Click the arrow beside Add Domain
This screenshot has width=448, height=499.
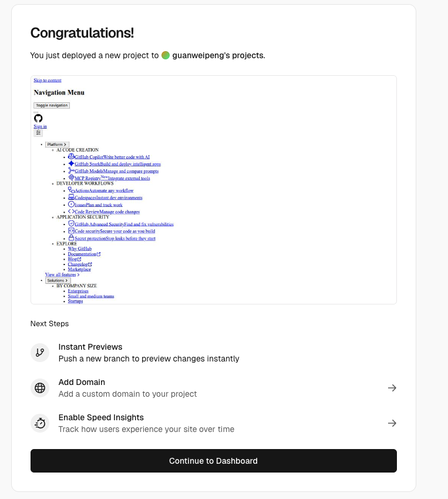click(392, 388)
